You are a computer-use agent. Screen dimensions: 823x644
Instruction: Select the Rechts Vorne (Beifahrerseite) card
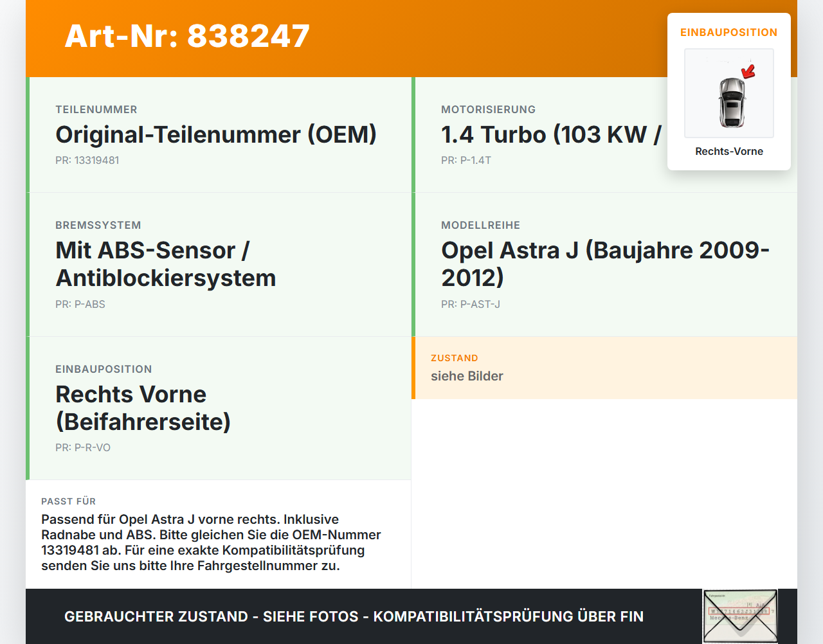219,408
